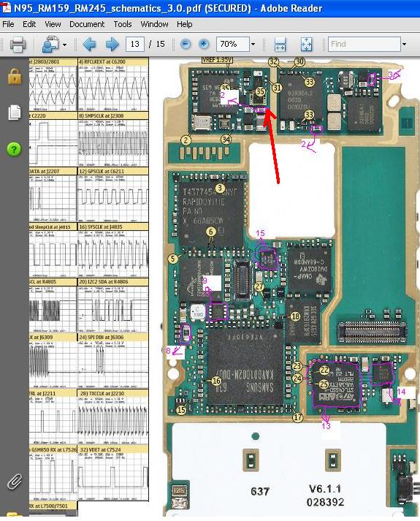Screen dimensions: 420x521
Task: Click the zoom in plus button
Action: 204,44
